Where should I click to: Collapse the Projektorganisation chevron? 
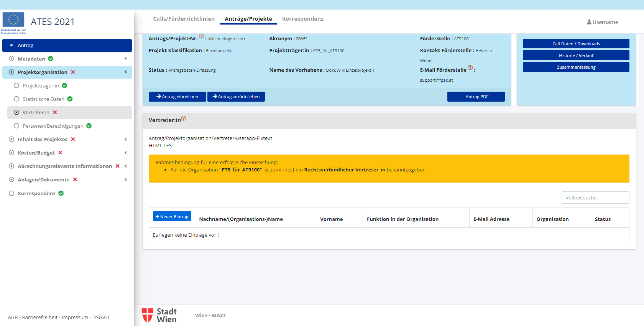tap(126, 72)
